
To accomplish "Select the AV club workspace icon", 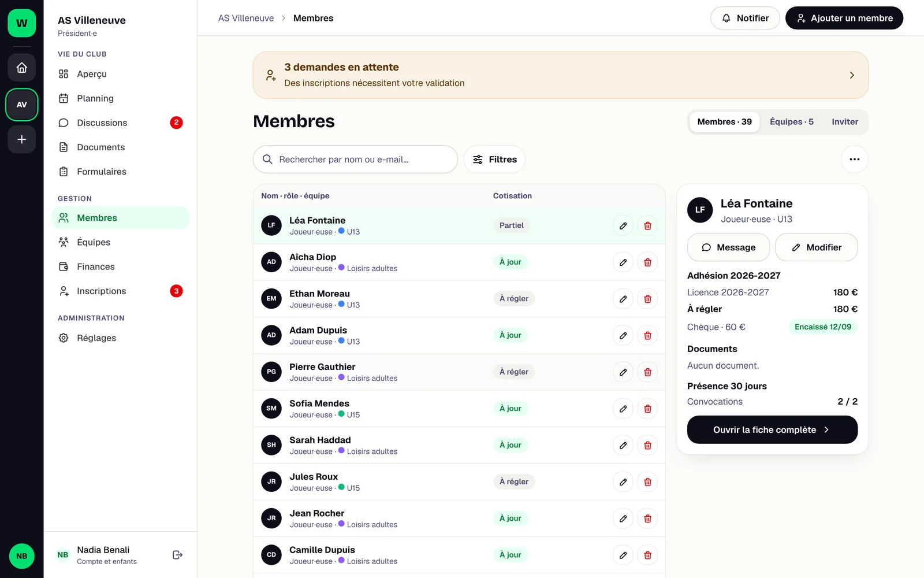I will point(22,105).
